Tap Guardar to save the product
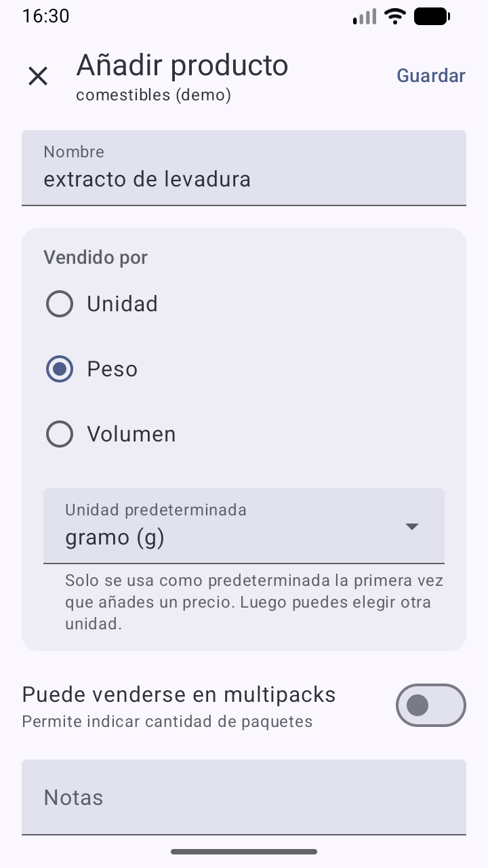 pos(430,76)
